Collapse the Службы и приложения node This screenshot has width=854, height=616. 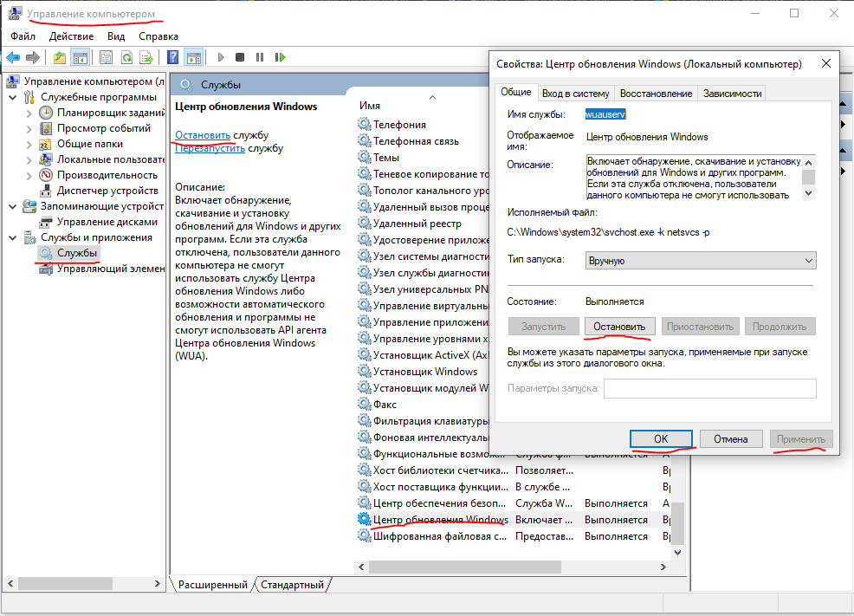[x=12, y=238]
